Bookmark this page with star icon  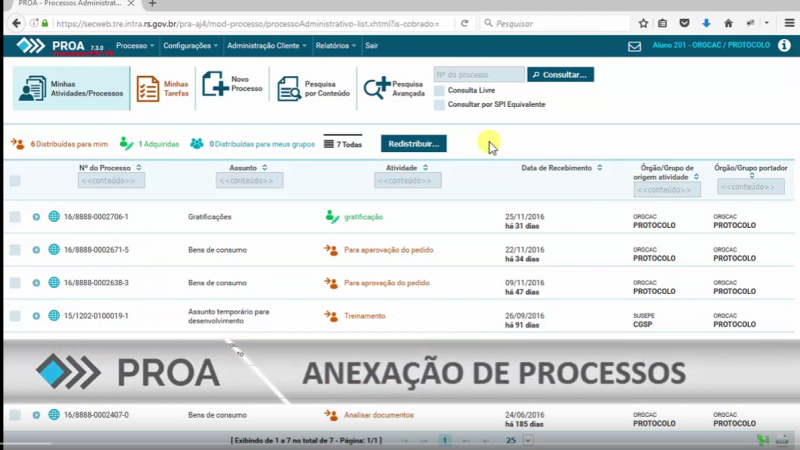(x=643, y=23)
